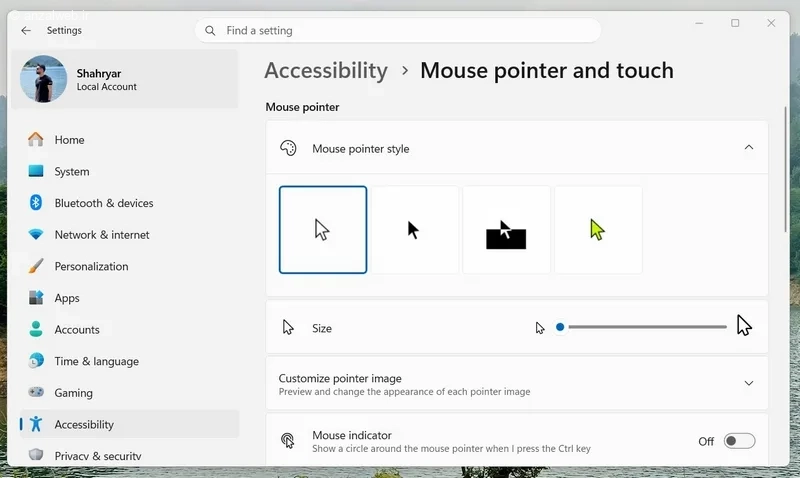
Task: Close the Settings window
Action: (771, 23)
